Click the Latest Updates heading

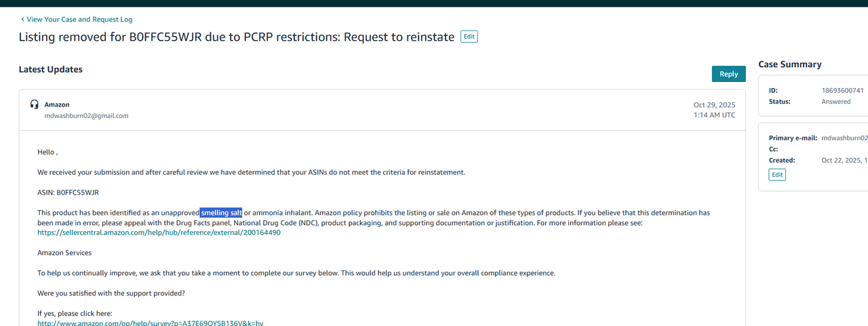coord(50,69)
